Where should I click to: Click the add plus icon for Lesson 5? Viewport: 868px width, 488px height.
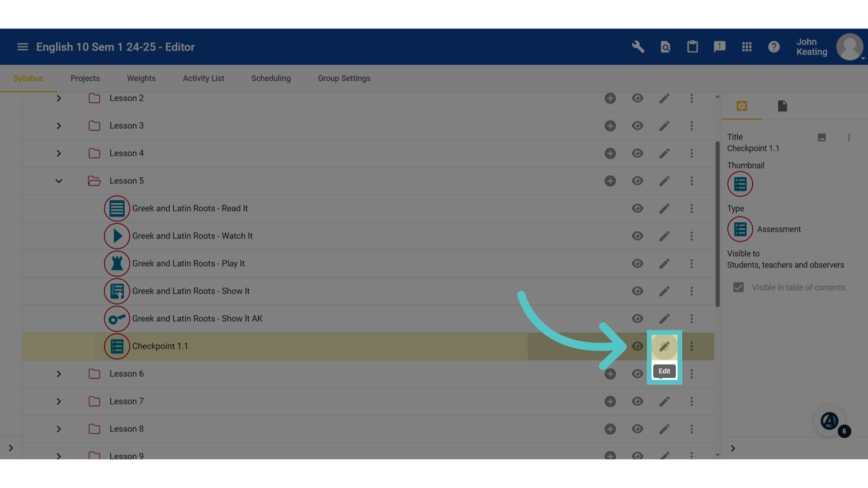tap(610, 181)
